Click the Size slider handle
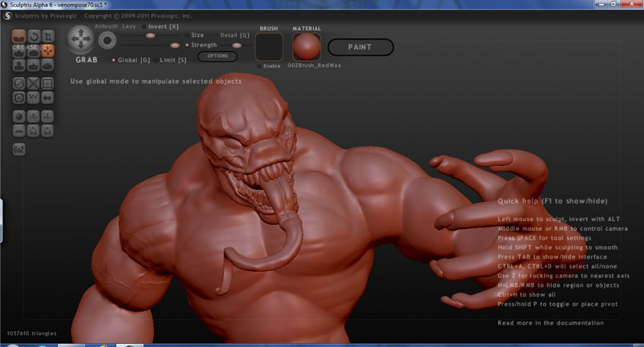 click(x=151, y=35)
